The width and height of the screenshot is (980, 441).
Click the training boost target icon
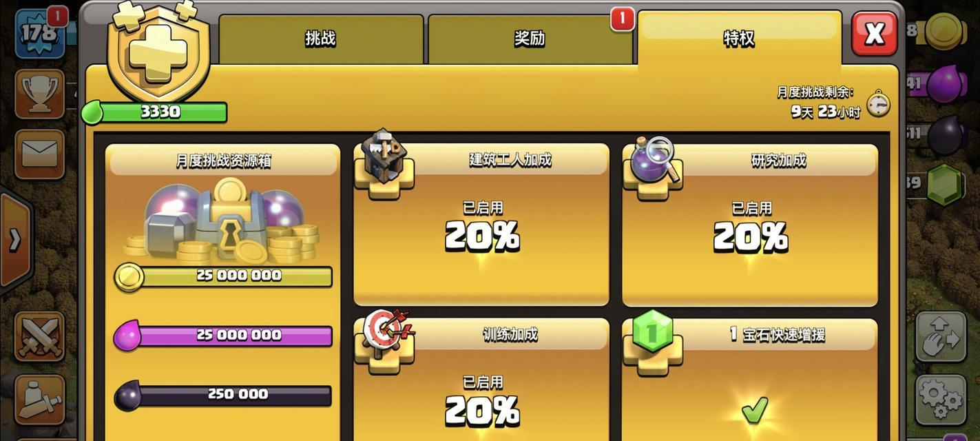tap(384, 338)
